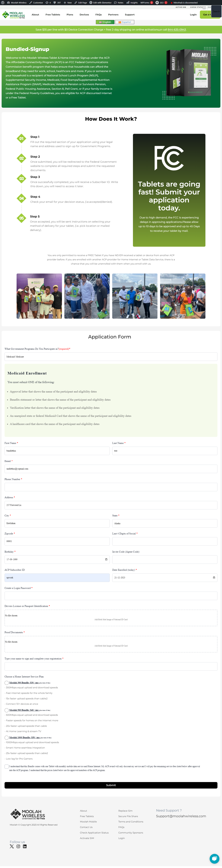
Task: Choose file for Drivers License or Passport
Action: (x=111, y=618)
